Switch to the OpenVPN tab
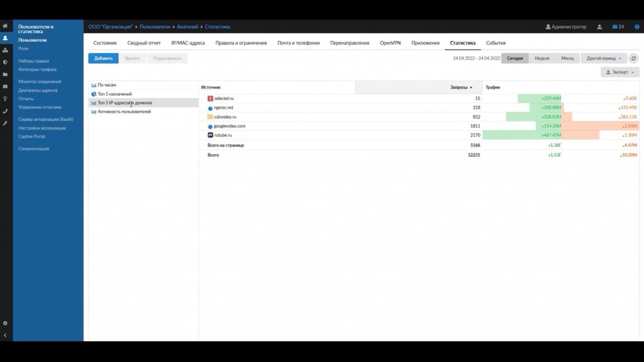The height and width of the screenshot is (362, 644). (x=390, y=43)
